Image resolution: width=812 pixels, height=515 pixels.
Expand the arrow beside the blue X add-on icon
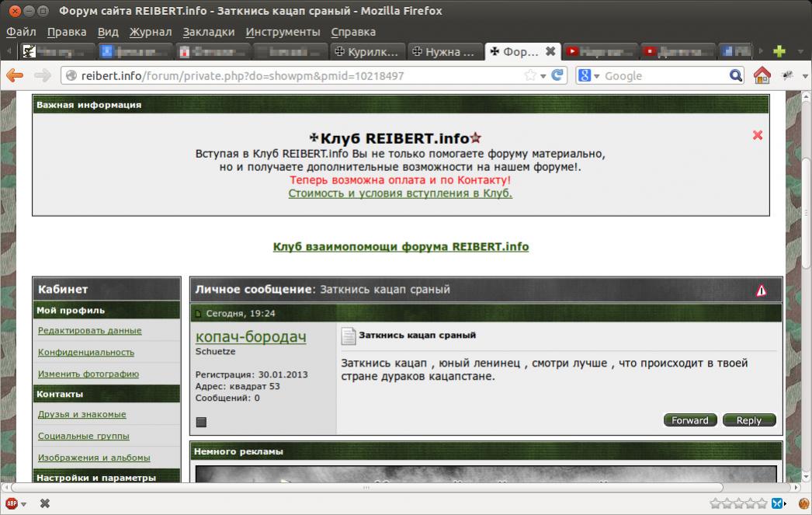click(x=786, y=503)
